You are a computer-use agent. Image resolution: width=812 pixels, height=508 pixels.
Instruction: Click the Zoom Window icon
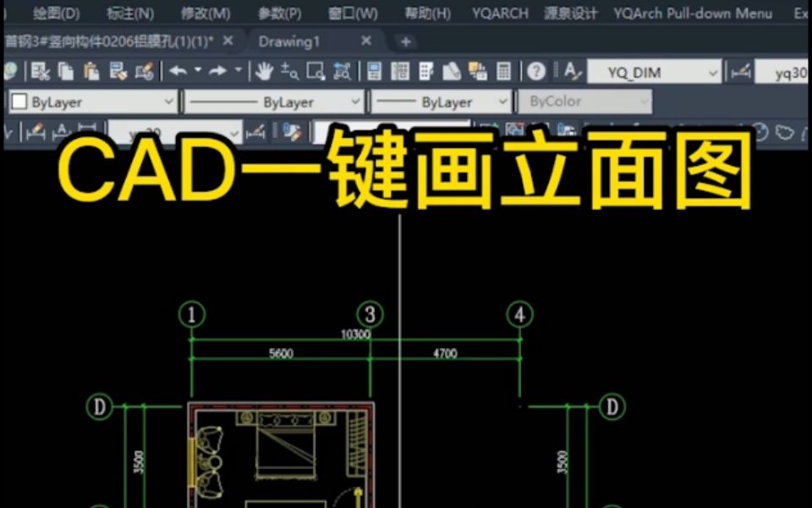(315, 71)
